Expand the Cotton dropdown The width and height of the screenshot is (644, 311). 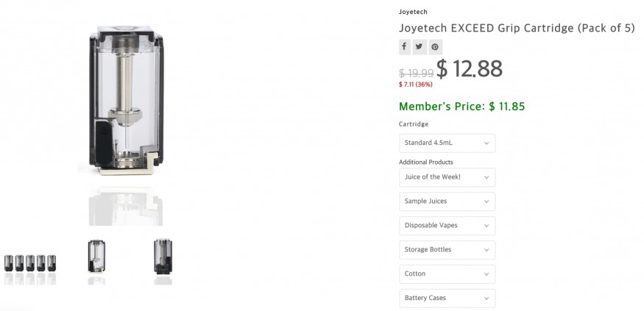click(447, 274)
